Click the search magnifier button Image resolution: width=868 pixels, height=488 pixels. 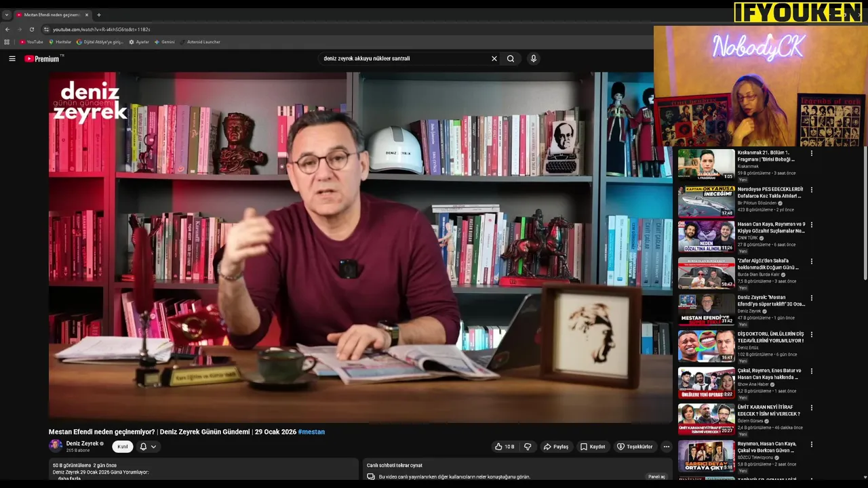pos(511,59)
